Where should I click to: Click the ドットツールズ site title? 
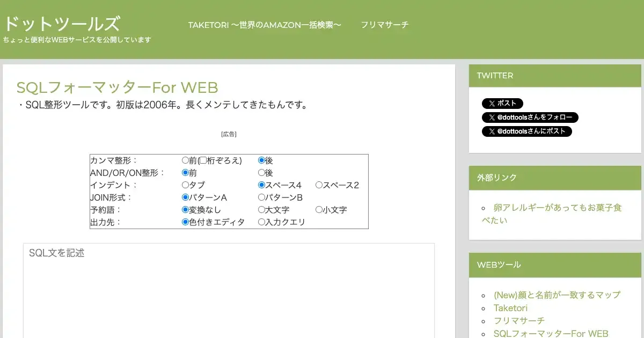62,24
